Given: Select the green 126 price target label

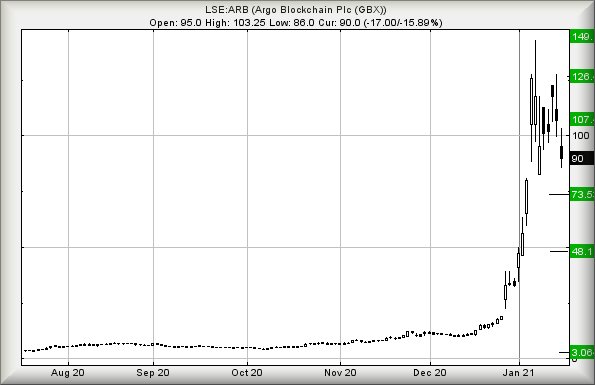Looking at the screenshot, I should coord(582,77).
